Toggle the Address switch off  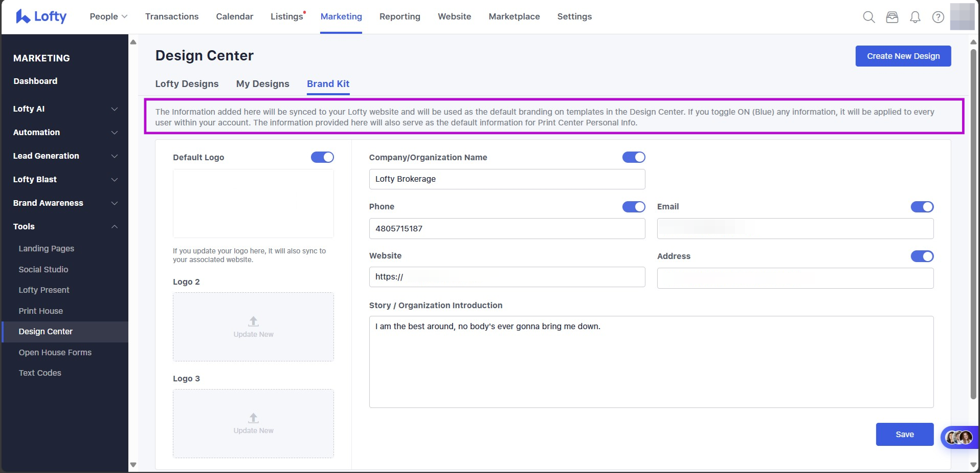pyautogui.click(x=922, y=256)
